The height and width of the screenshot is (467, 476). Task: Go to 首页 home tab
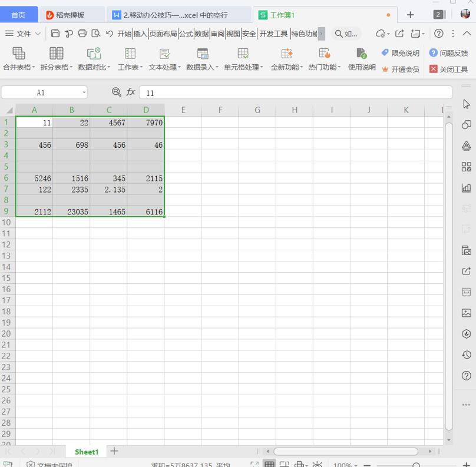coord(18,15)
